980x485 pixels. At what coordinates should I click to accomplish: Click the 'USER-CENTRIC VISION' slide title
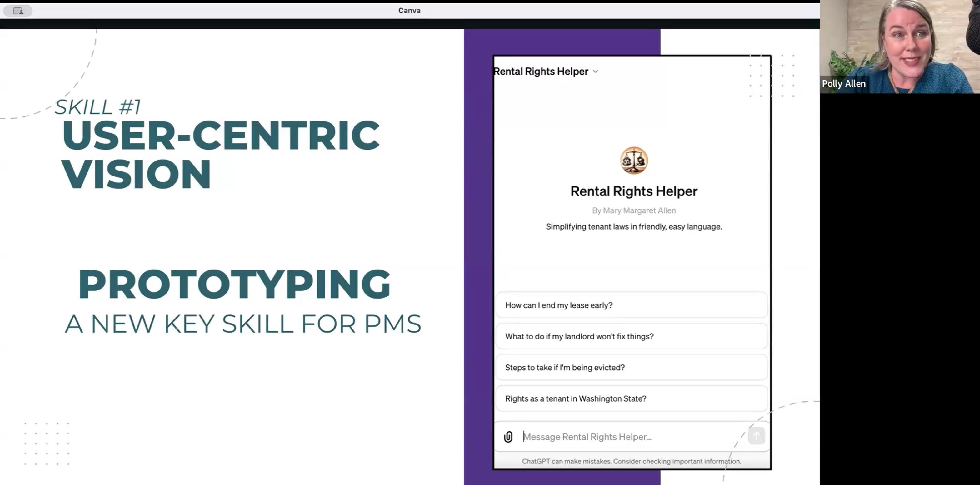tap(221, 154)
